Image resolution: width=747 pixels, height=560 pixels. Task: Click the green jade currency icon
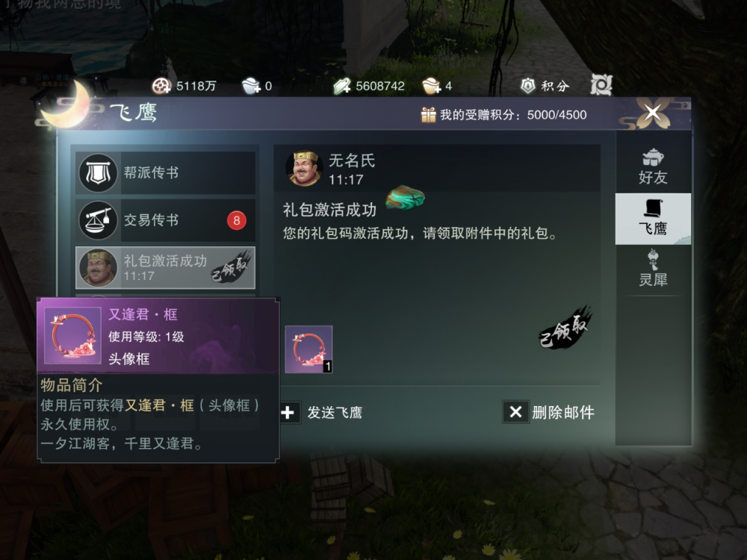click(342, 86)
